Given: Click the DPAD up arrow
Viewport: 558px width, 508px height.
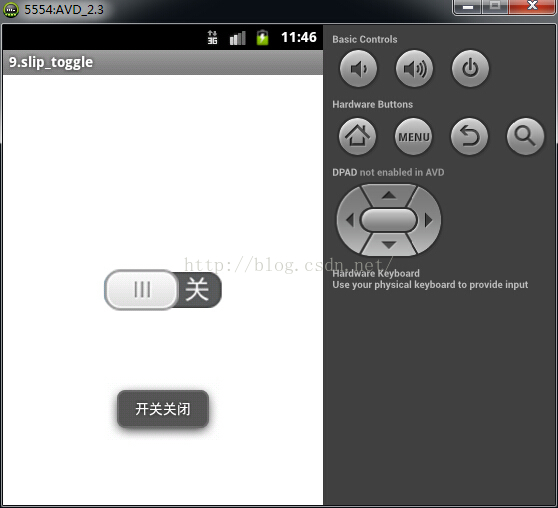Looking at the screenshot, I should (x=389, y=195).
